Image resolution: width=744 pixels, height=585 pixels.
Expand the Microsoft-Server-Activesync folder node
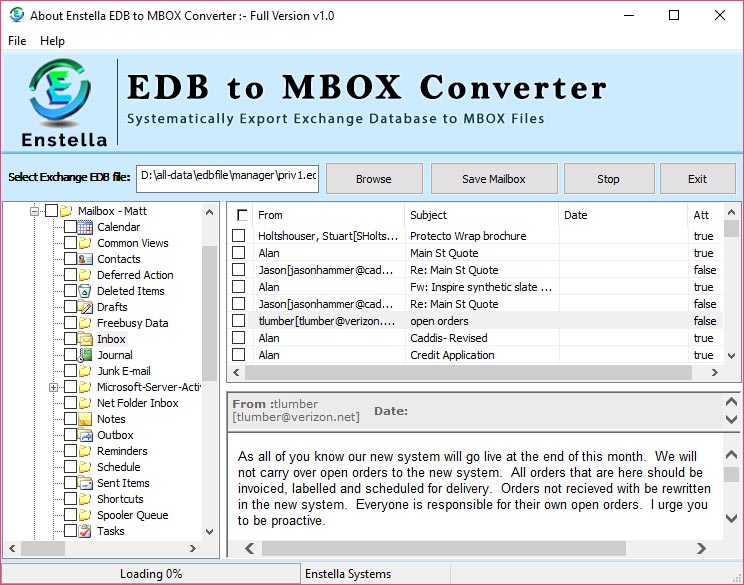(53, 387)
